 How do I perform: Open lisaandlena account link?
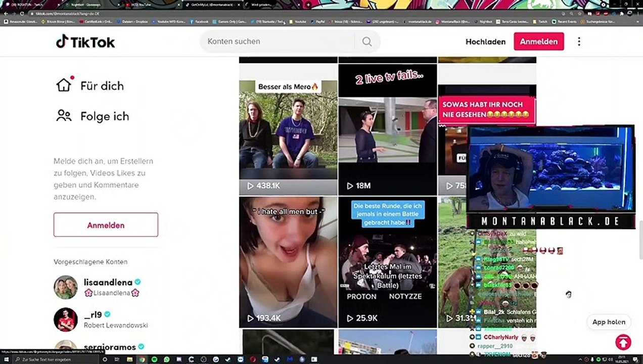tap(108, 282)
